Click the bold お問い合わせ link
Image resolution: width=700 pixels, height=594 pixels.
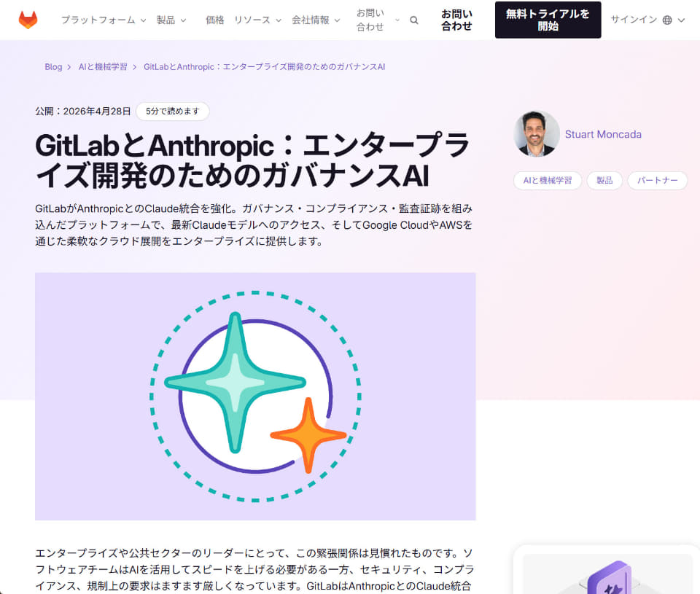tap(456, 20)
